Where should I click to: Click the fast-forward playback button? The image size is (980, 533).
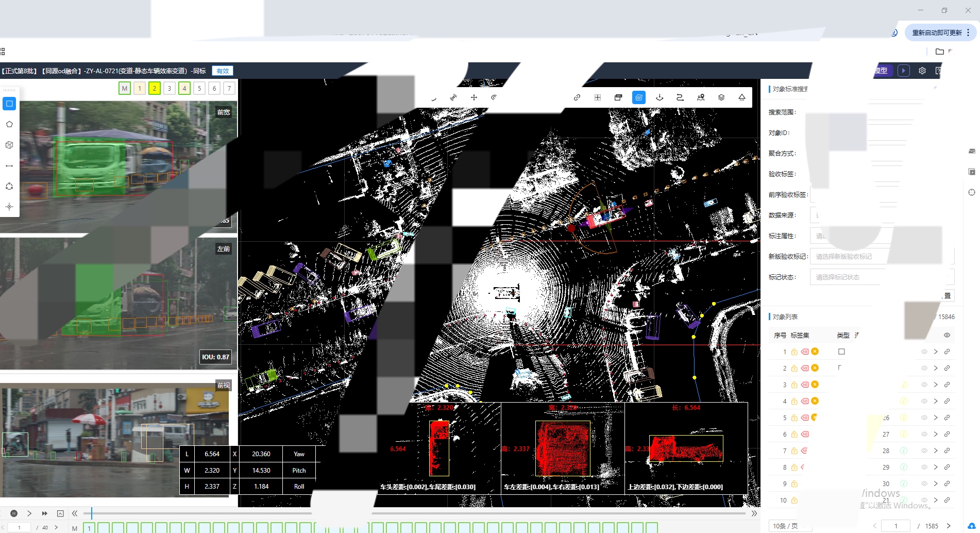click(x=45, y=513)
